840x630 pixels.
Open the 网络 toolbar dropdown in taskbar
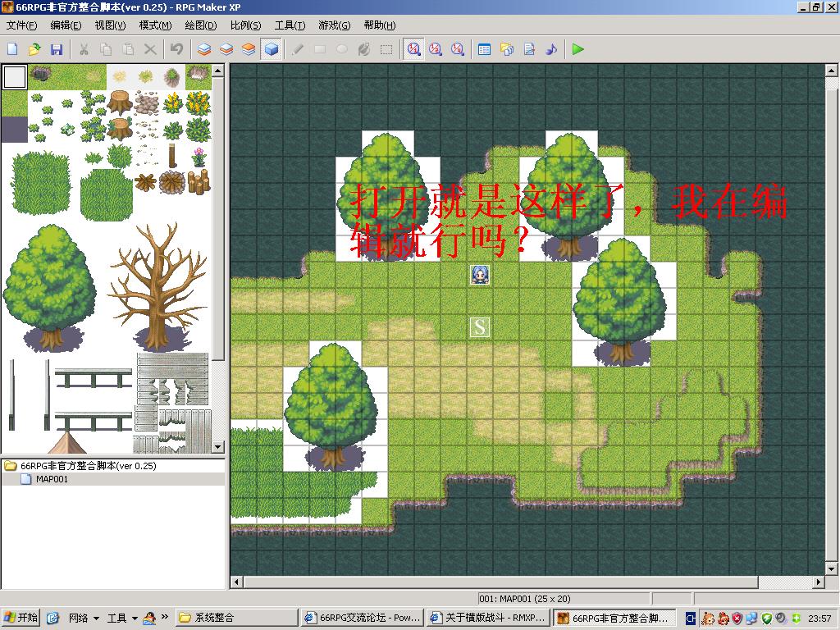(84, 619)
